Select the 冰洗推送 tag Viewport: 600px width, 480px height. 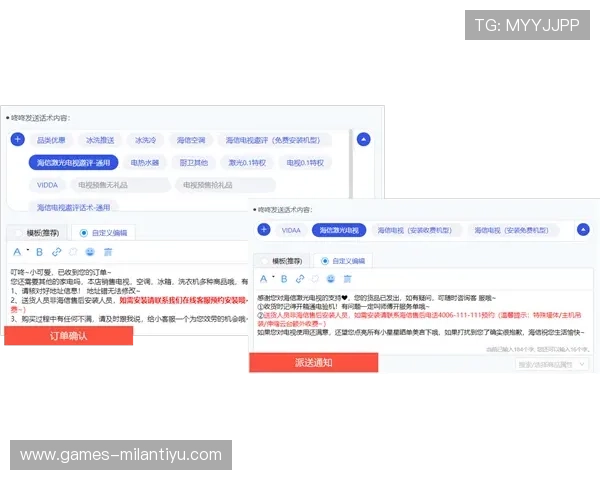pyautogui.click(x=100, y=140)
